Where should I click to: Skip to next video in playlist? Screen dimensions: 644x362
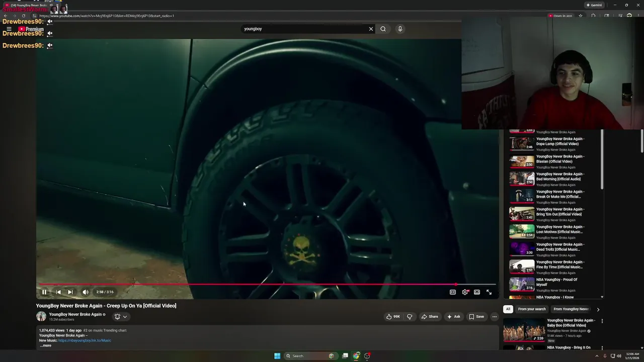click(x=70, y=292)
